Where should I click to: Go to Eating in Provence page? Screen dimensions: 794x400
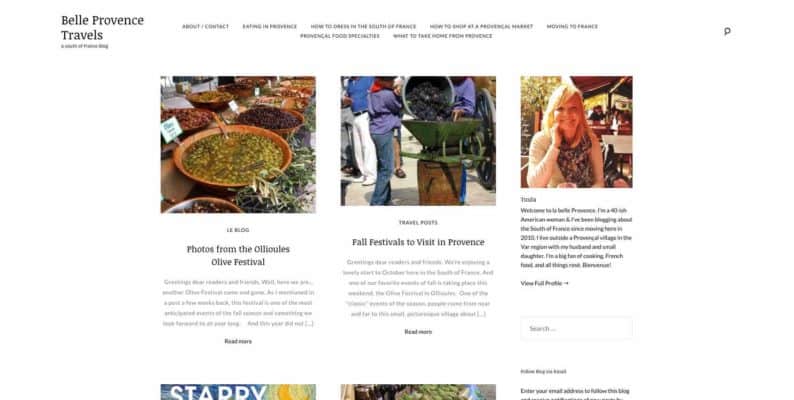pos(269,26)
